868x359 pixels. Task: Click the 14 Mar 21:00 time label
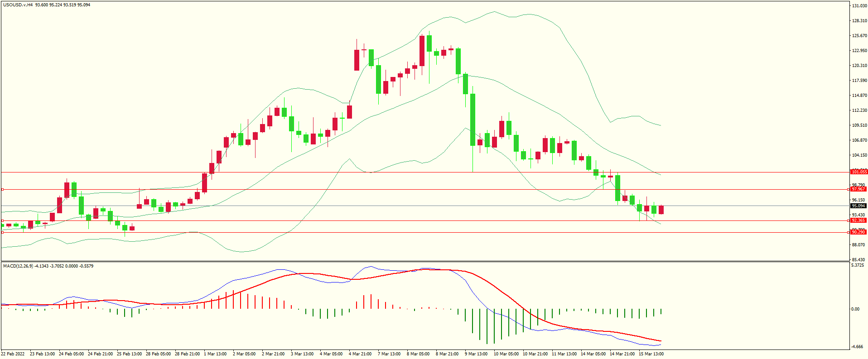[x=622, y=354]
